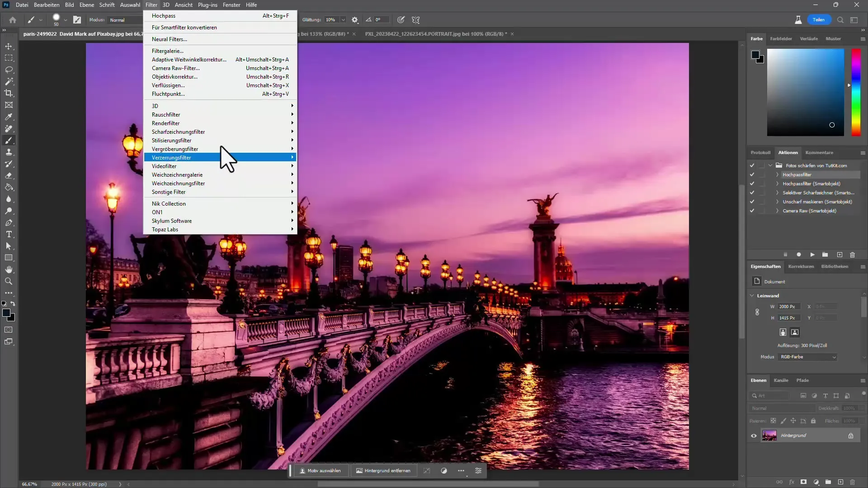Toggle Quick Mask mode icon
868x488 pixels.
coord(9,330)
